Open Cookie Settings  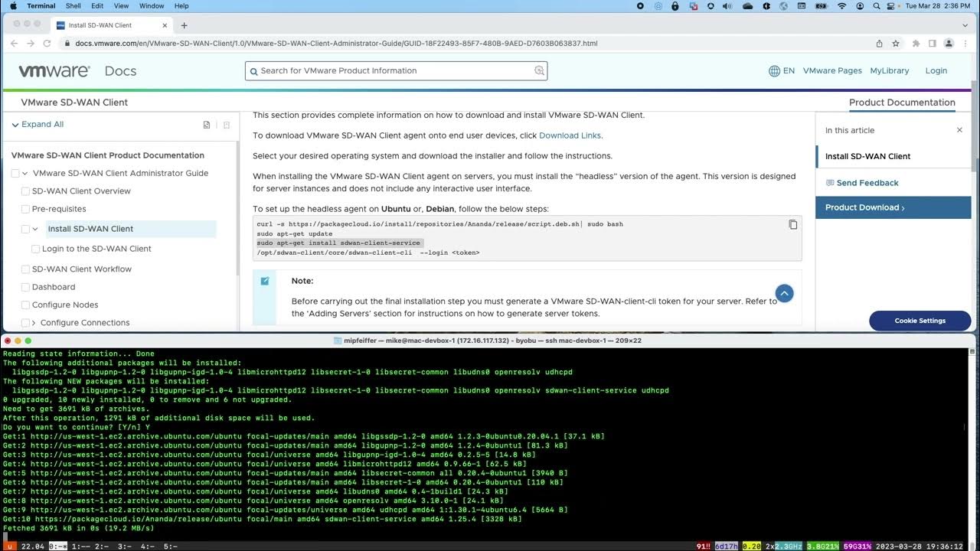[x=920, y=321]
